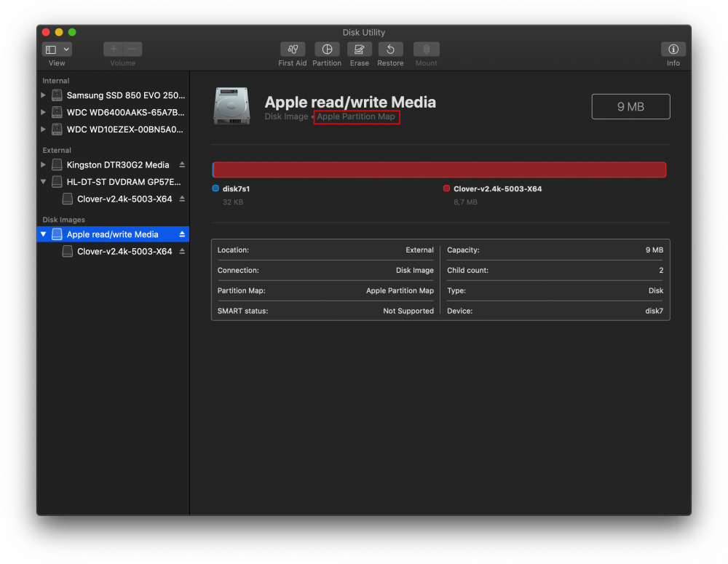
Task: Select WDC WD10EZEX-00BN5A0 in sidebar
Action: click(113, 129)
